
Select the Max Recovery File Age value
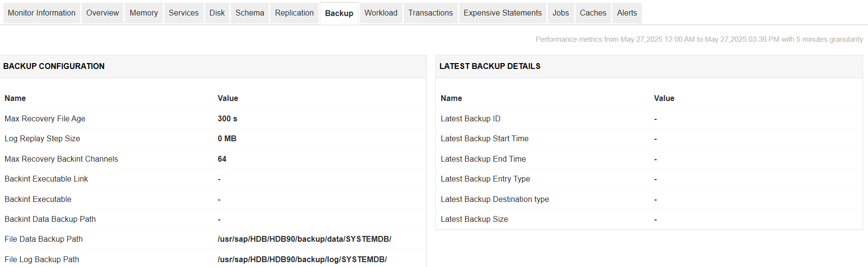coord(227,119)
